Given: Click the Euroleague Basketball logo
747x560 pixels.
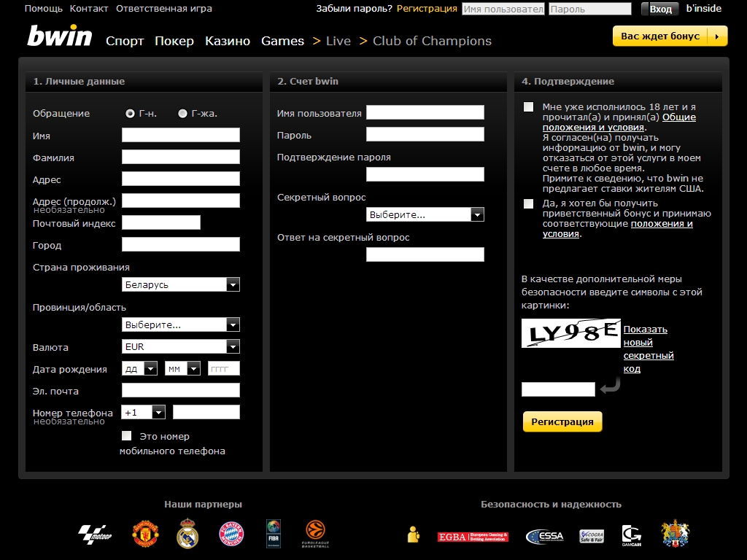Looking at the screenshot, I should coord(315,534).
